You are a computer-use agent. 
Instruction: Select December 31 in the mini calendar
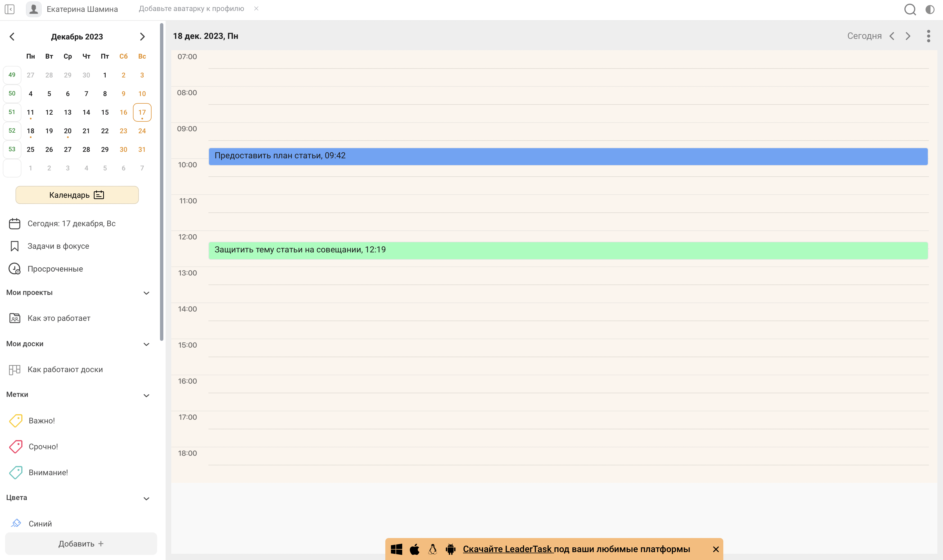(x=142, y=149)
